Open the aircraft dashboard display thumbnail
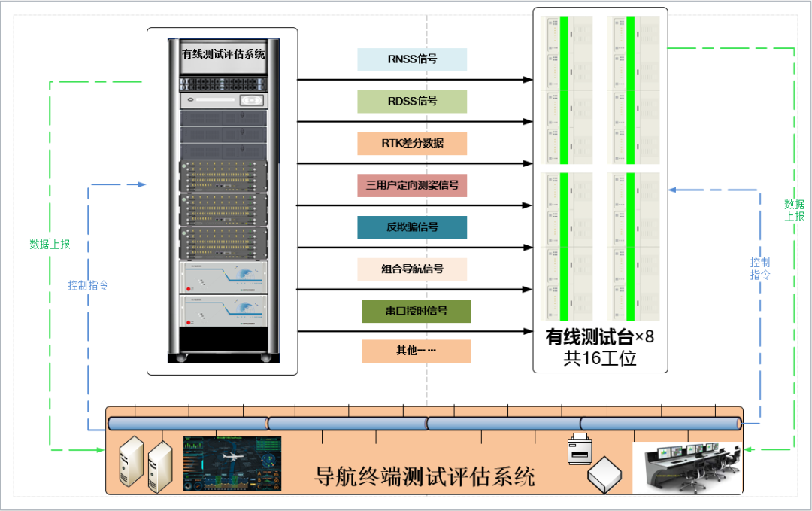 tap(232, 464)
